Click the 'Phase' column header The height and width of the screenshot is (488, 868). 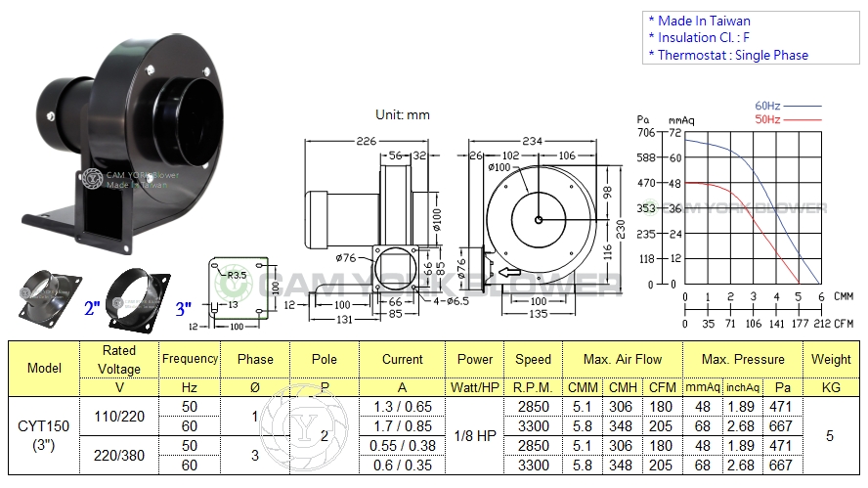[x=255, y=360]
